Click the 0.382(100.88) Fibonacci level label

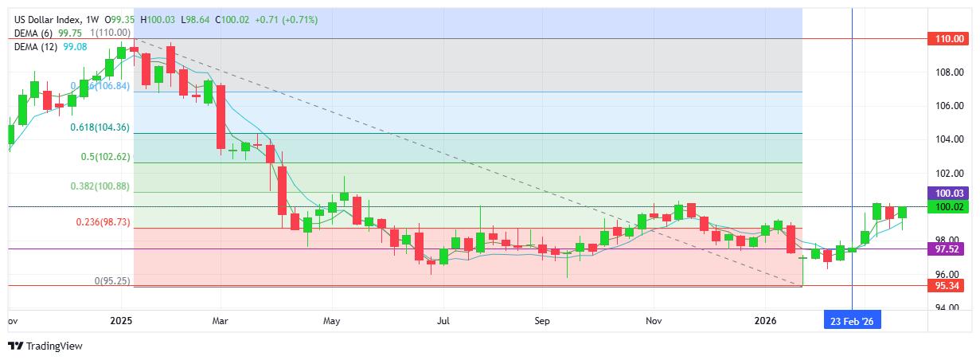100,186
